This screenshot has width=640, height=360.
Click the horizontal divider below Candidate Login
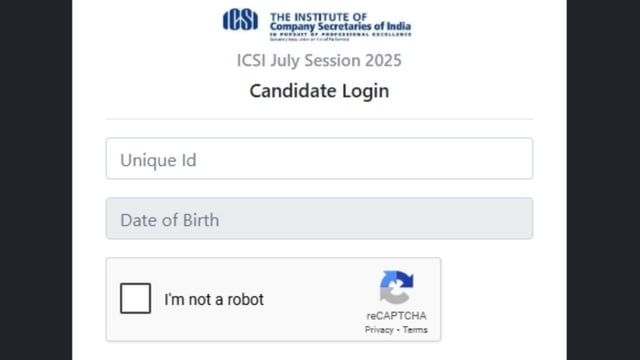tap(319, 119)
